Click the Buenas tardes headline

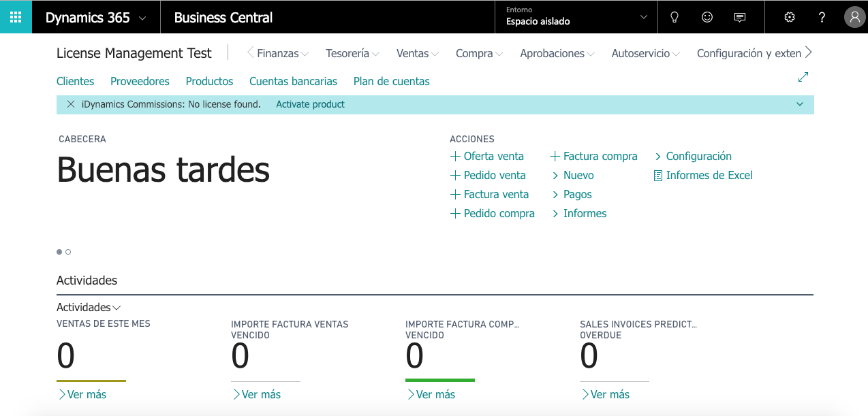pyautogui.click(x=164, y=170)
